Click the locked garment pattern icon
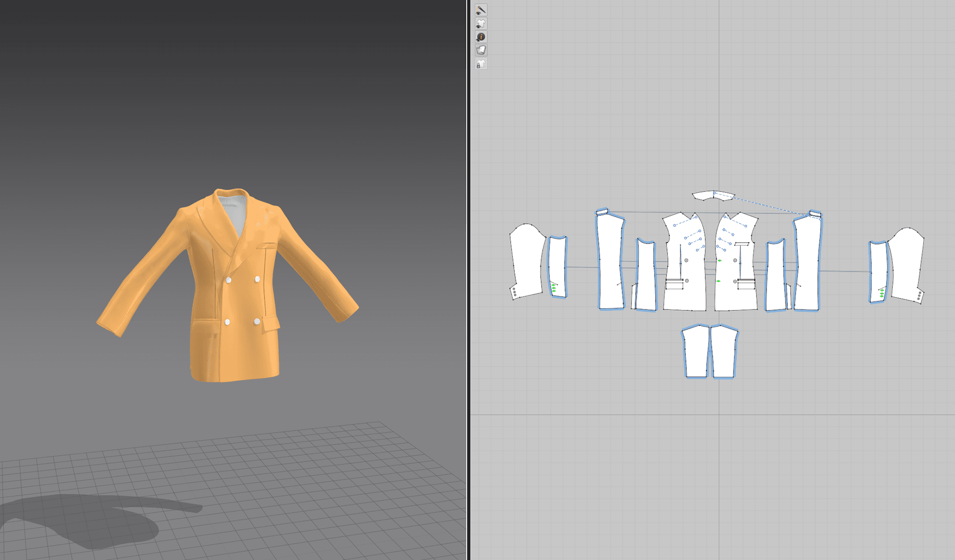The image size is (955, 560). (x=481, y=64)
